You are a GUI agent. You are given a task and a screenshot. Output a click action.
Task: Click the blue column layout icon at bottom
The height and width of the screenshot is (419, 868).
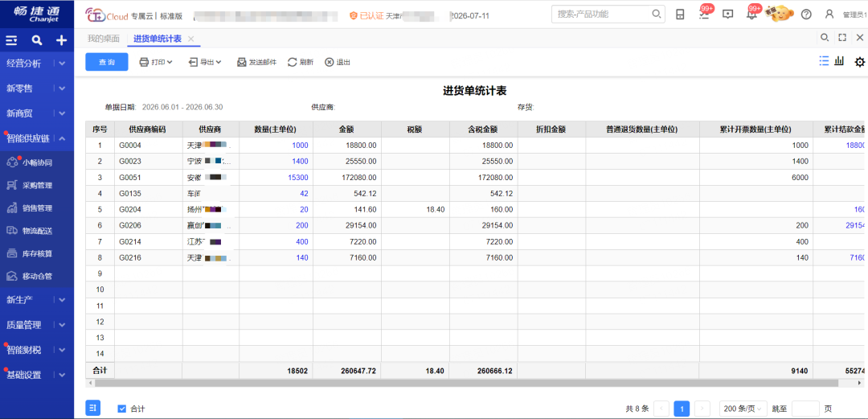[93, 408]
